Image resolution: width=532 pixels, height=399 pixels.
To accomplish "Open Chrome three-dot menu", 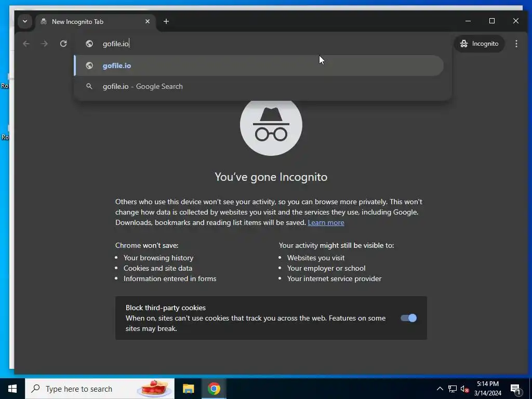I will 516,44.
